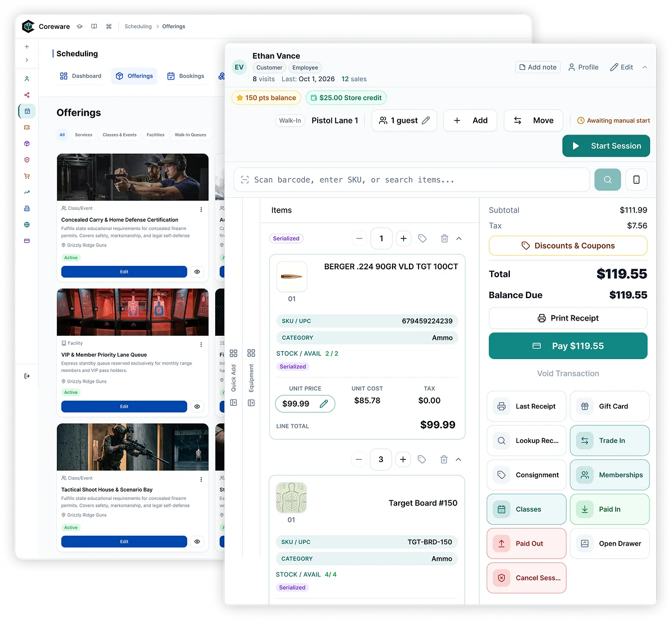Viewport: 672px width, 621px height.
Task: Switch to the Dashboard tab
Action: (x=81, y=76)
